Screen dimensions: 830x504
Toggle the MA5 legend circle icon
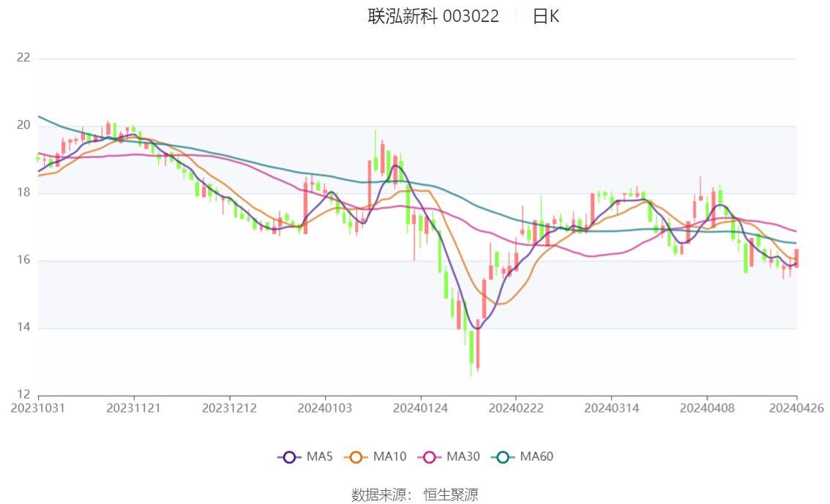pyautogui.click(x=289, y=457)
